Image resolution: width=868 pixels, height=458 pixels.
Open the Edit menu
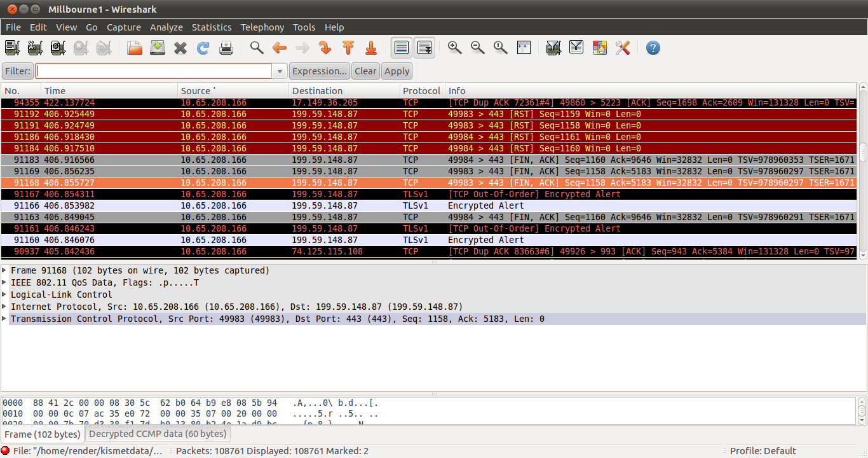38,27
